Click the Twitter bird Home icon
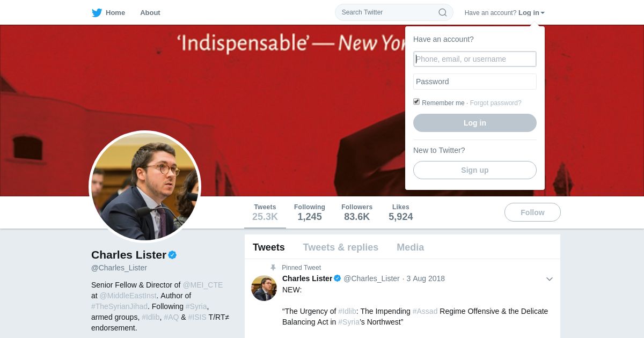 (97, 13)
